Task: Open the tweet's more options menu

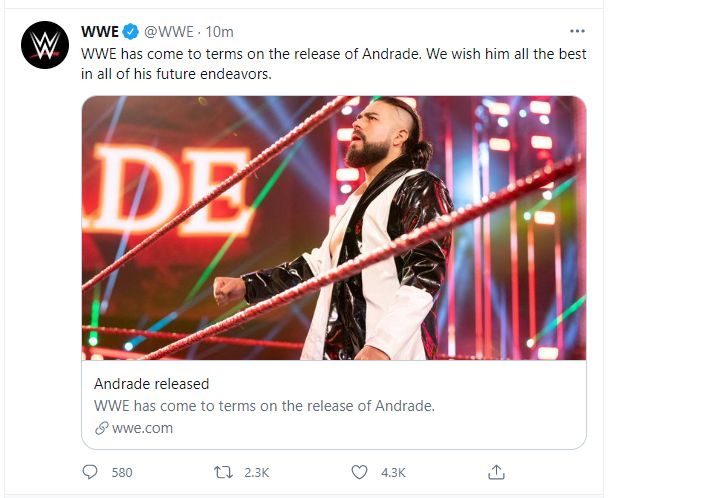Action: pyautogui.click(x=577, y=30)
